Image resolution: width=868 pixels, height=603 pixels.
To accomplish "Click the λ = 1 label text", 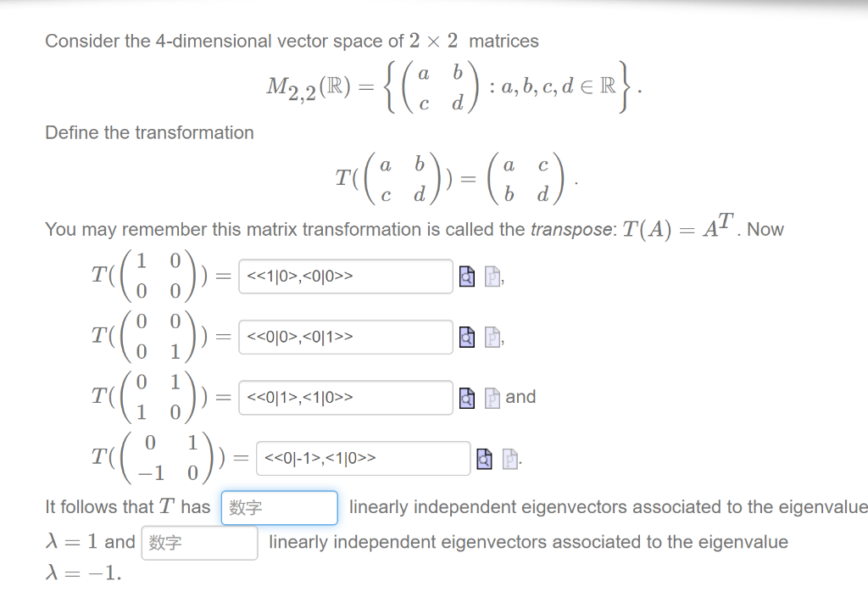I will point(70,542).
